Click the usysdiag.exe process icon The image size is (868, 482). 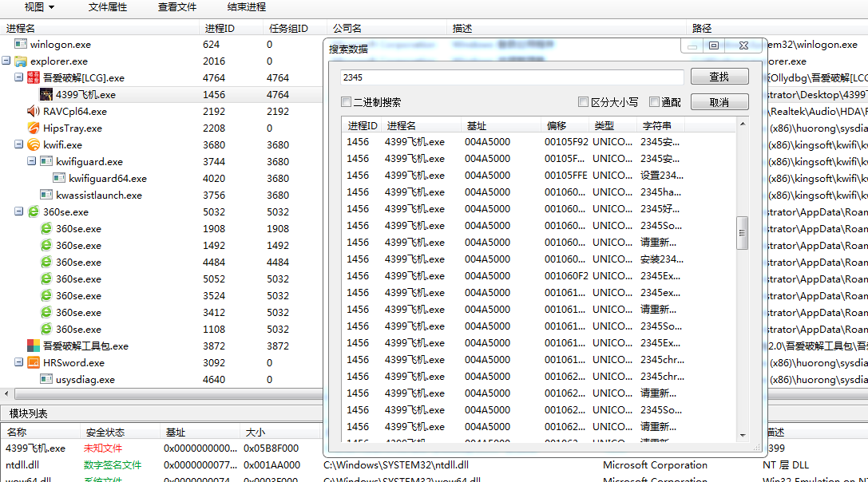click(46, 379)
